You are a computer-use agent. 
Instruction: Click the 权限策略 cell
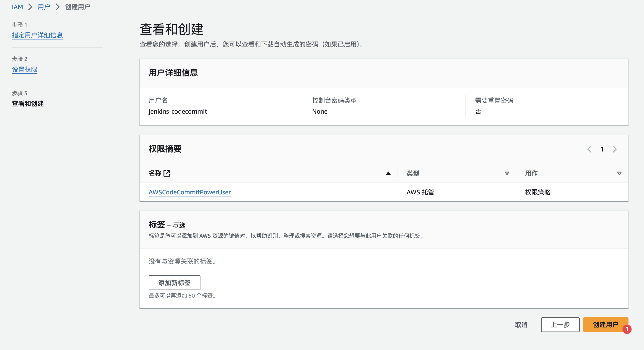click(538, 192)
